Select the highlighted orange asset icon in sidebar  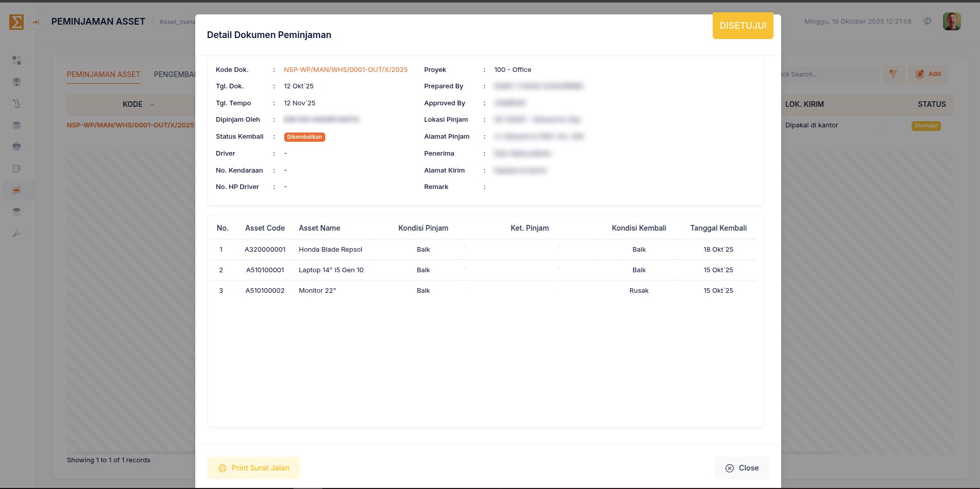click(16, 190)
